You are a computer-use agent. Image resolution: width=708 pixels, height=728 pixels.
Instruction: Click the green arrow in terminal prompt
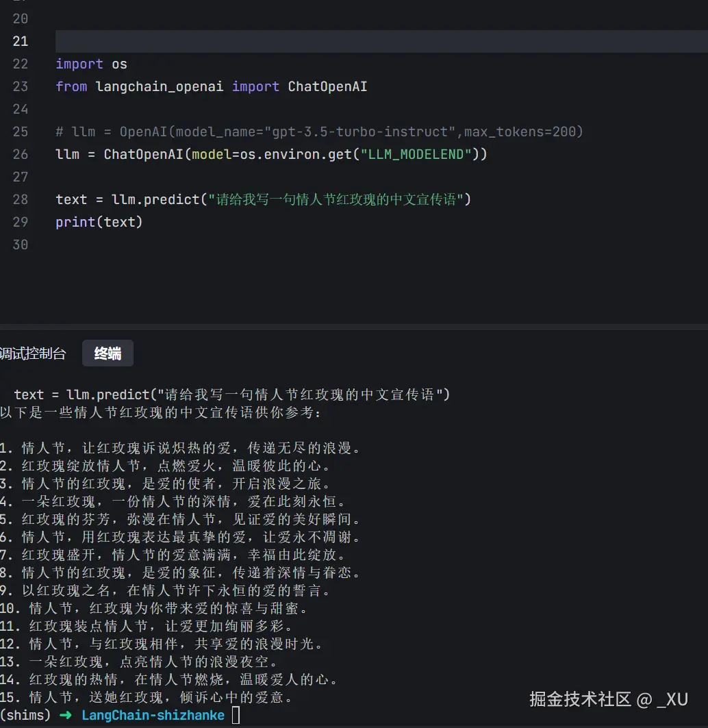[x=66, y=714]
